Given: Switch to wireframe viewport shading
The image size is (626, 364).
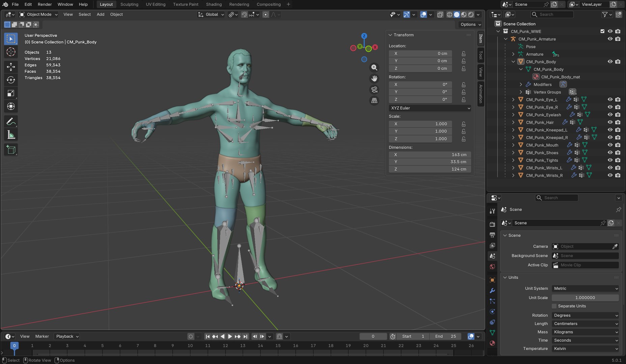Looking at the screenshot, I should click(450, 14).
